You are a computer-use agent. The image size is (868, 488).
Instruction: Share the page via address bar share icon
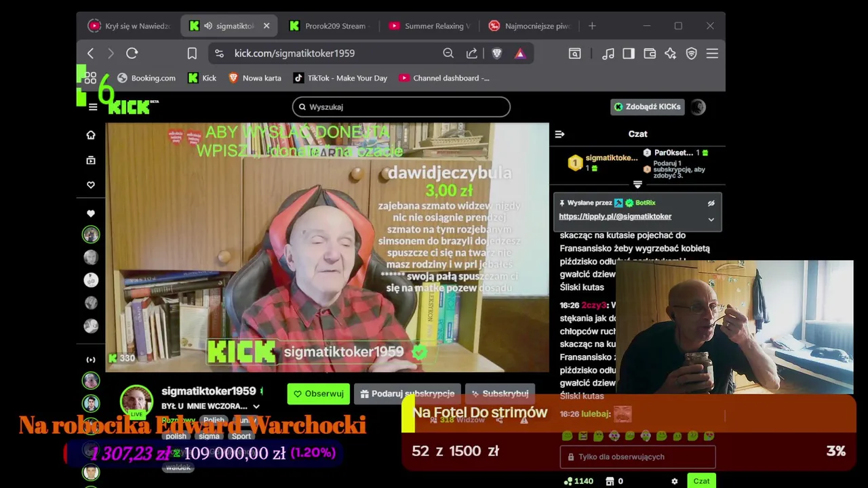point(472,53)
